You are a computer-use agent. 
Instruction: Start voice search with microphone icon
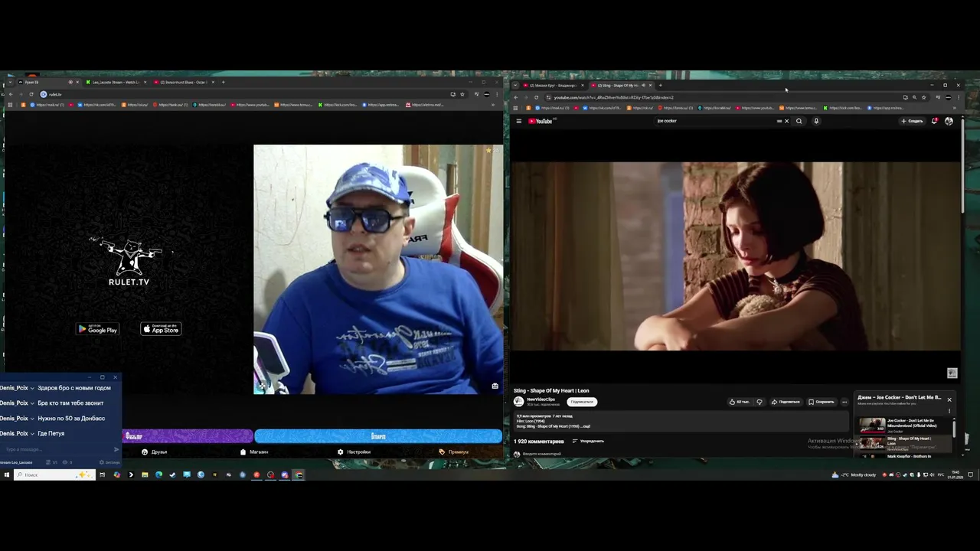[816, 121]
